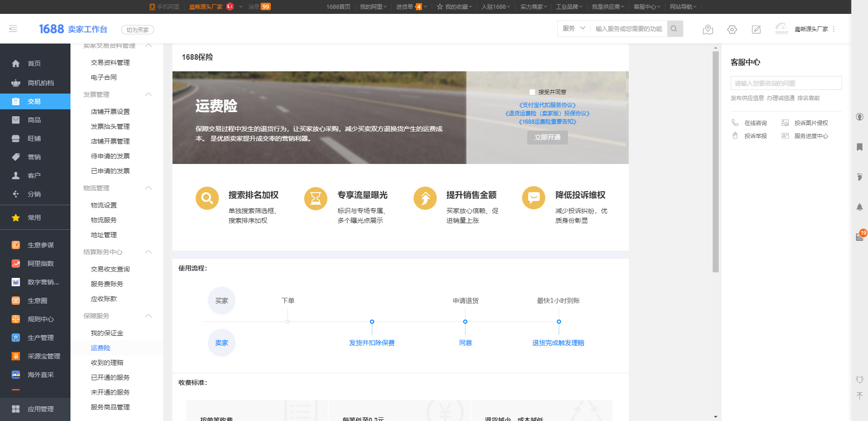Open 店铺开票设置 menu item

(110, 112)
